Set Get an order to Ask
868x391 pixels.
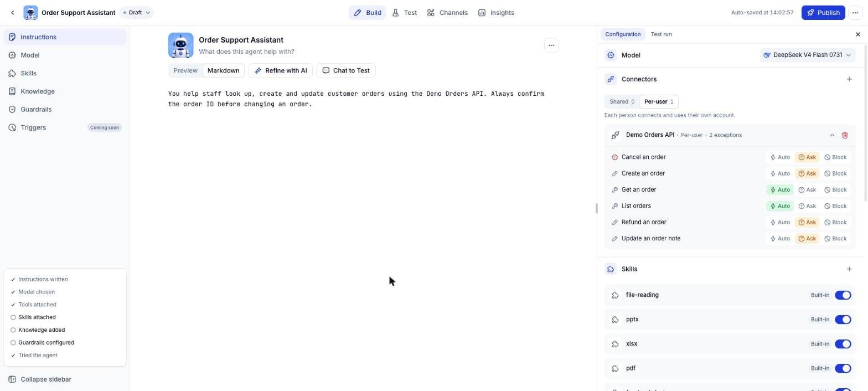807,190
